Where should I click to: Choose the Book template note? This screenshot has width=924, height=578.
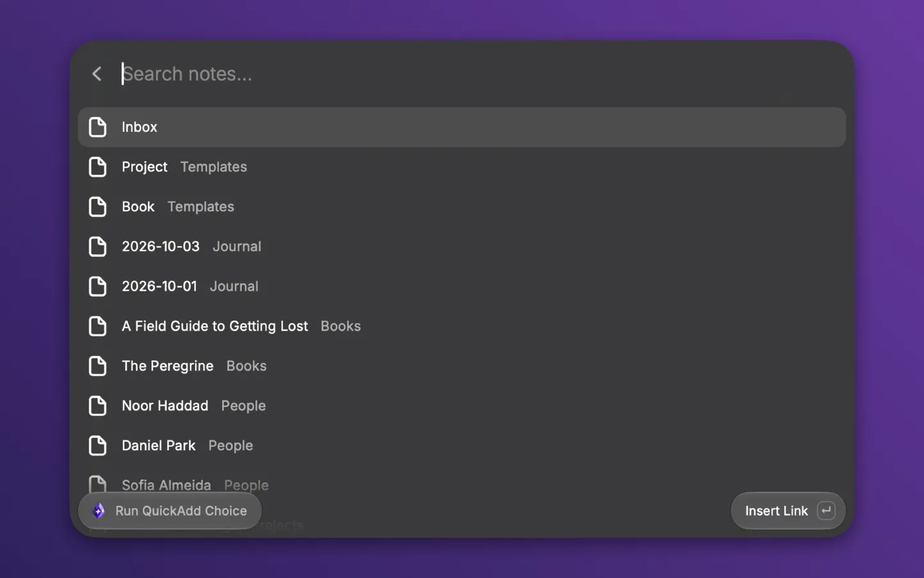(x=462, y=207)
